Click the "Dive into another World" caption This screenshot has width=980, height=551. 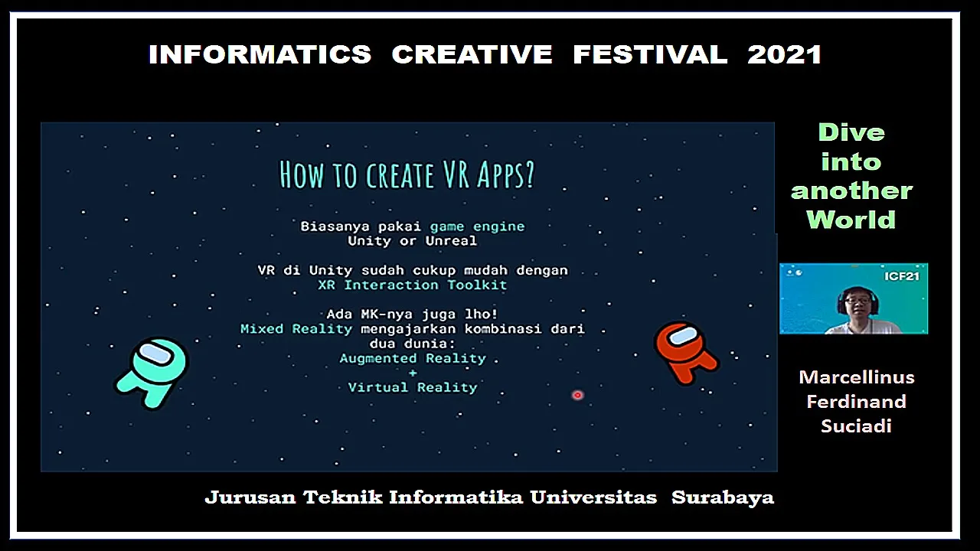pos(851,176)
